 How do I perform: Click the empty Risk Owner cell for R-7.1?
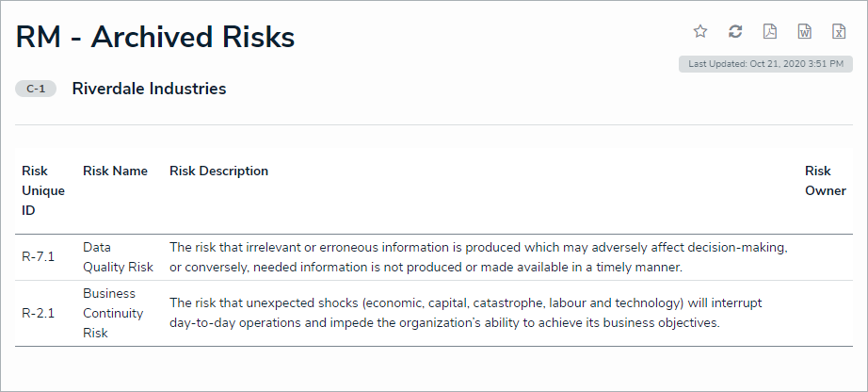pyautogui.click(x=825, y=257)
